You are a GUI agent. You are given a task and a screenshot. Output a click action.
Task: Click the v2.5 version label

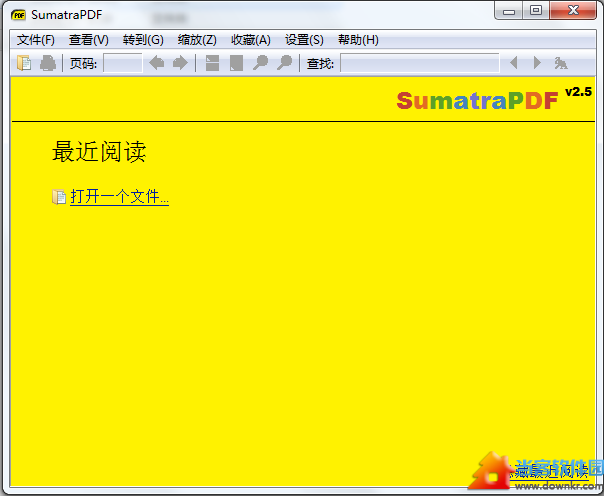[x=578, y=92]
